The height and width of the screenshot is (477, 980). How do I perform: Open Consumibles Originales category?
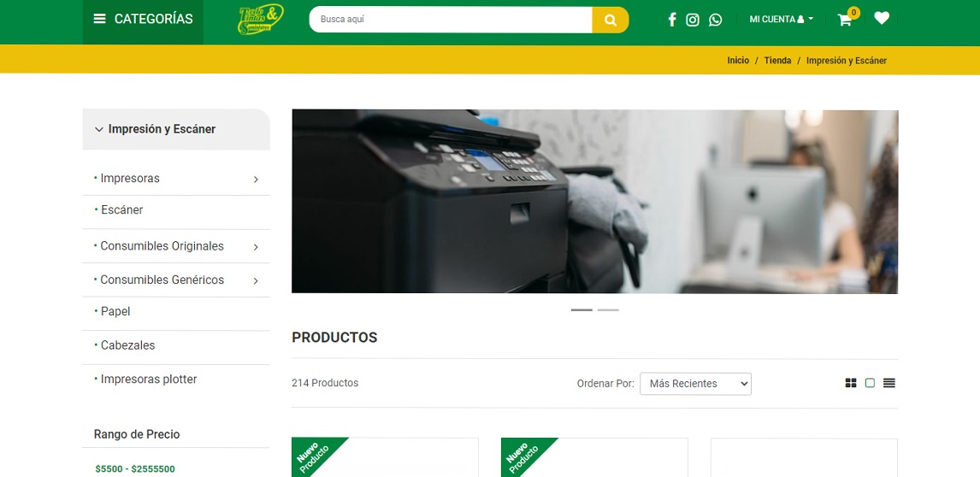pyautogui.click(x=162, y=246)
